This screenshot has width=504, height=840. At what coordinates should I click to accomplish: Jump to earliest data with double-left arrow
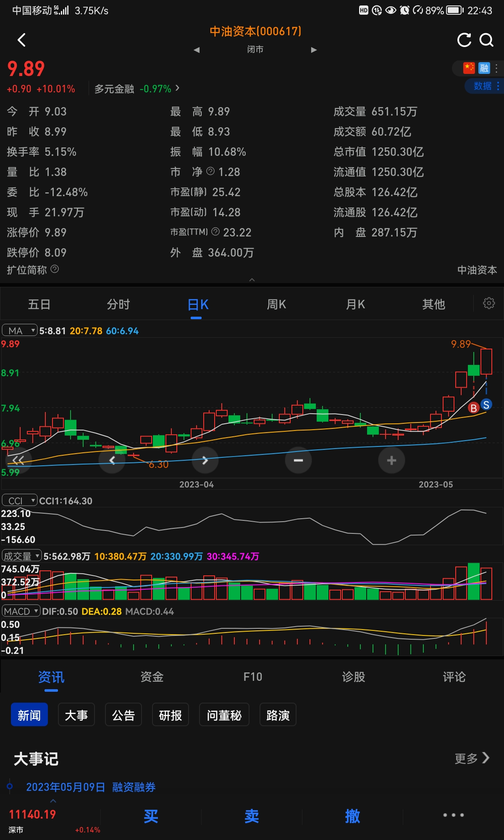point(18,460)
